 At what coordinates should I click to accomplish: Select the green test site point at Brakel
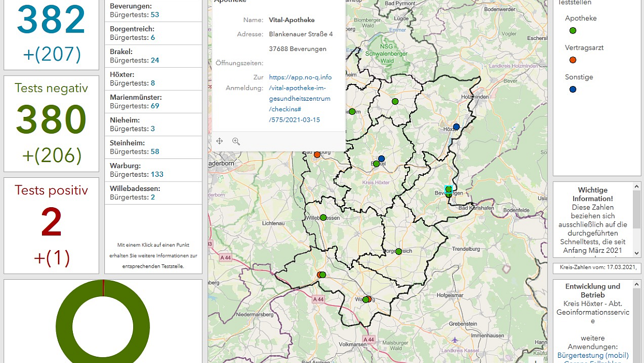375,164
